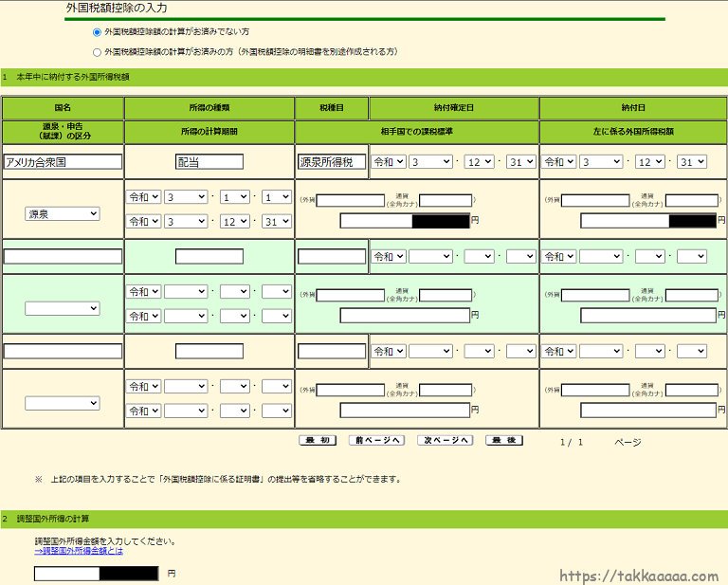Click tax type field containing 源泉所得税

[332, 161]
